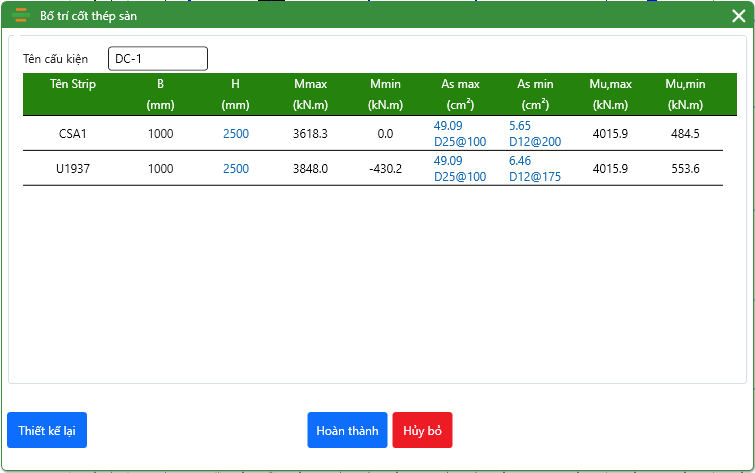
Task: Click the B (mm) column header
Action: [x=160, y=94]
